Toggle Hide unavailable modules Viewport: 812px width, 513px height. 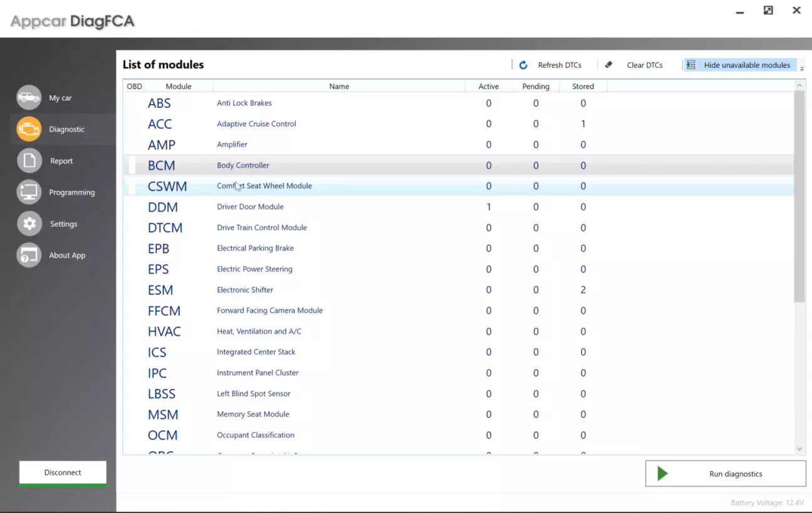(739, 65)
